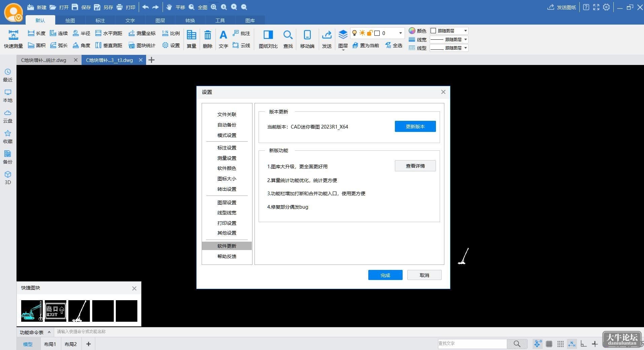Confirm settings with 完成 button

(x=385, y=275)
